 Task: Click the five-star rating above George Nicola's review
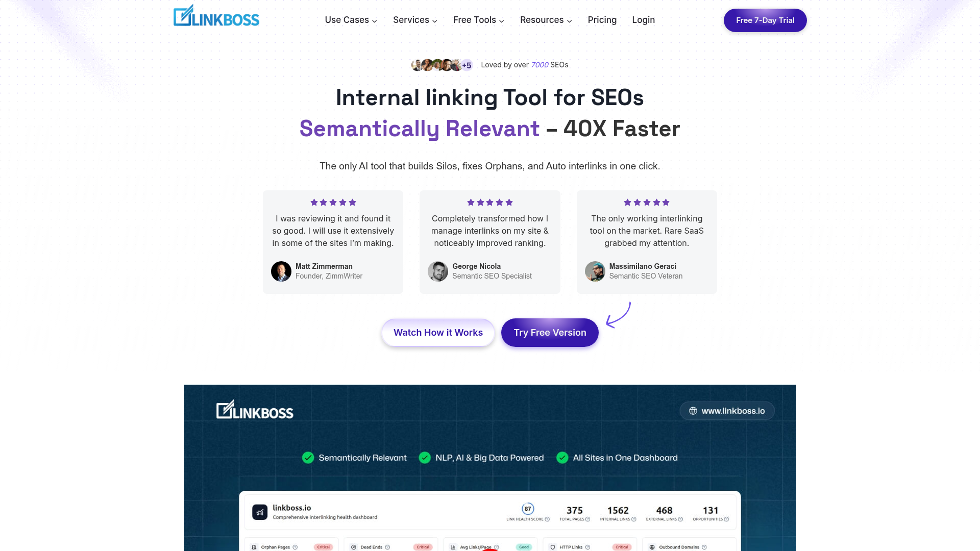pyautogui.click(x=490, y=203)
